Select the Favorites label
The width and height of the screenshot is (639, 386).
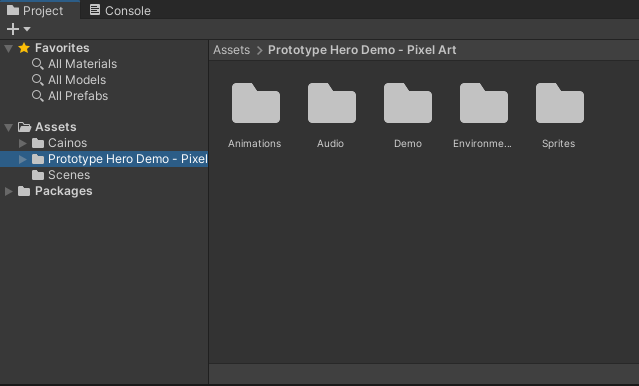(x=62, y=48)
